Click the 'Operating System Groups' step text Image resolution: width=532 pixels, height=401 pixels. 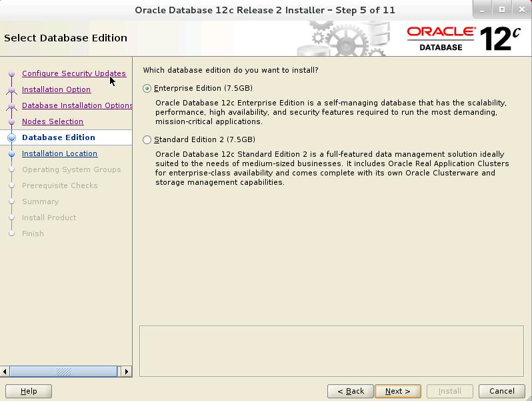(71, 169)
